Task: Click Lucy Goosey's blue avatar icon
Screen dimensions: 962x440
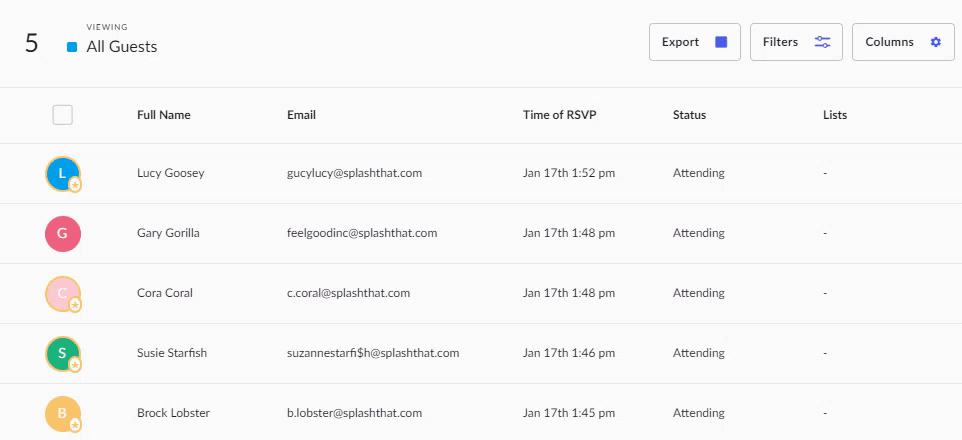Action: pyautogui.click(x=63, y=174)
